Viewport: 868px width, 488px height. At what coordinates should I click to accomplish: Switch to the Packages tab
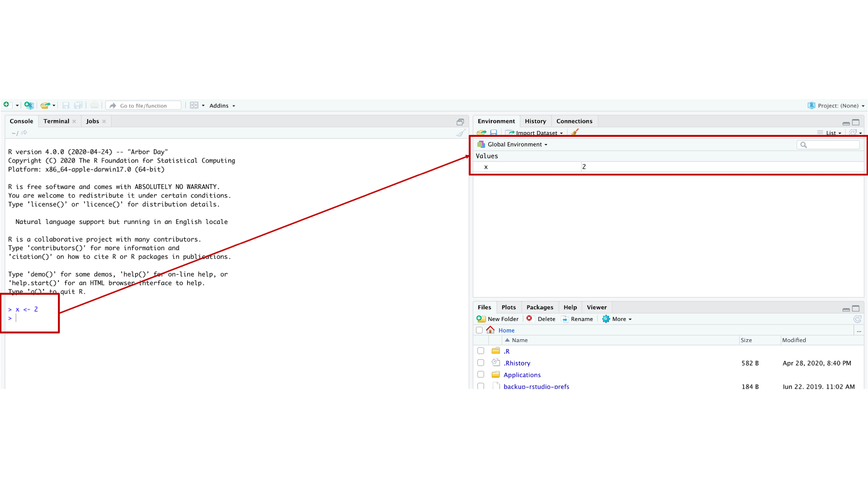[x=540, y=307]
